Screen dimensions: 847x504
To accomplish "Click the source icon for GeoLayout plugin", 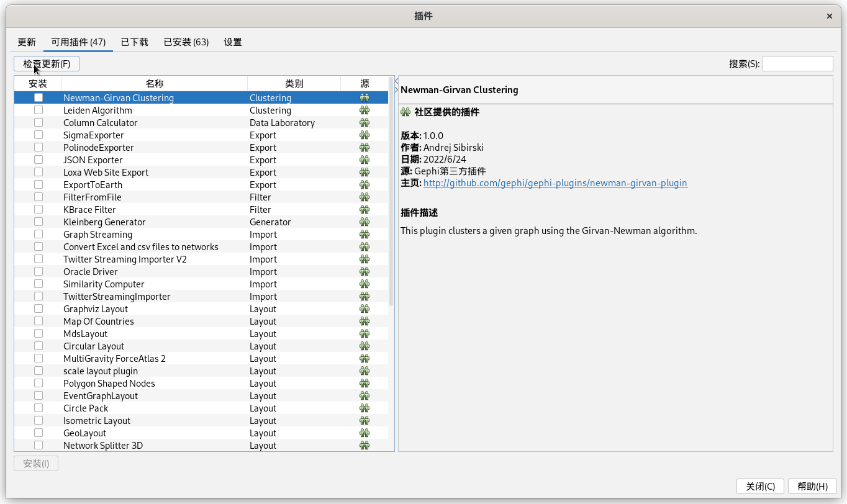I will pos(365,433).
